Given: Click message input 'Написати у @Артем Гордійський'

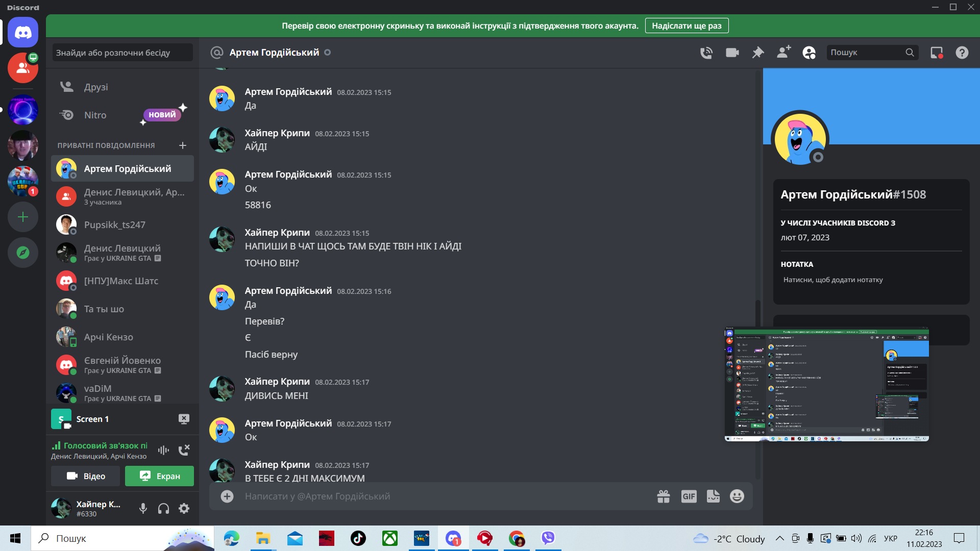Looking at the screenshot, I should 444,496.
